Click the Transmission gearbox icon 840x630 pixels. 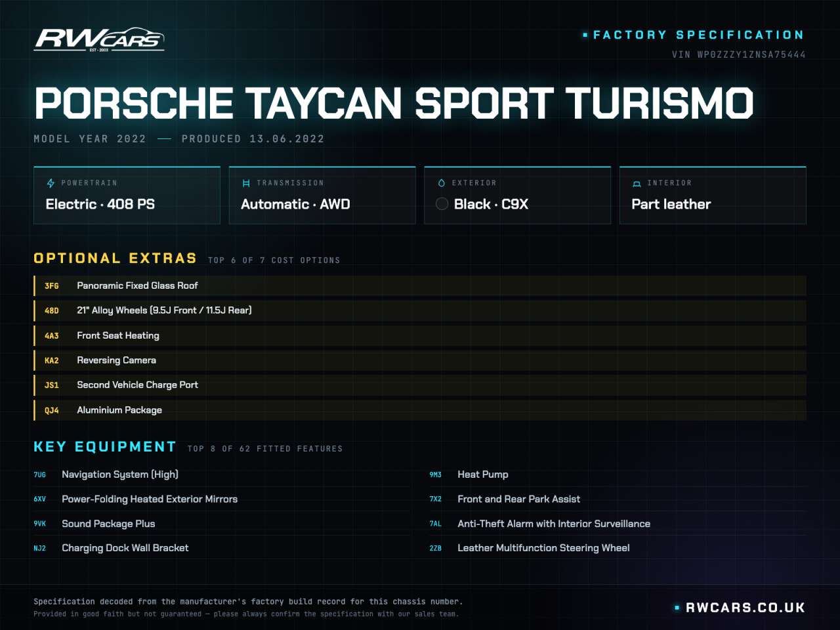pos(246,183)
